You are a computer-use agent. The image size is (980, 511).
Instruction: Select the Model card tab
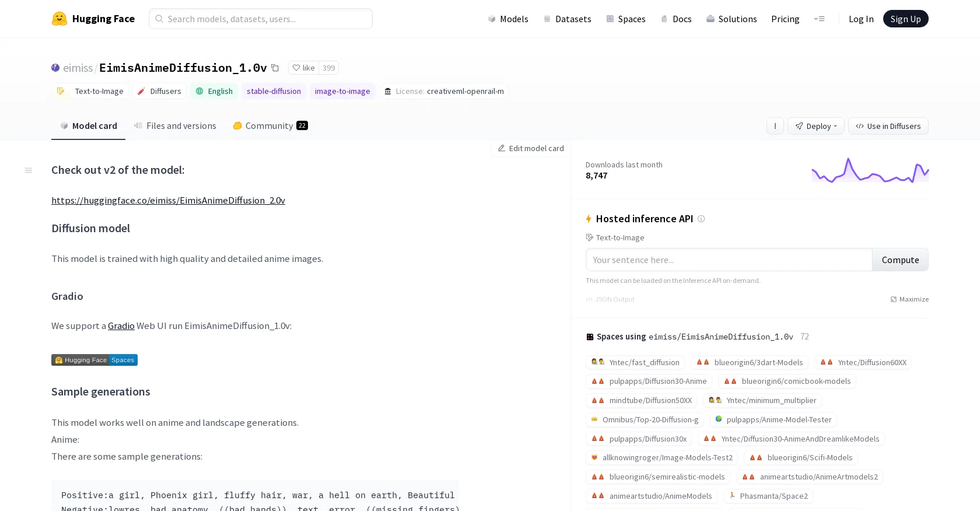click(x=89, y=125)
